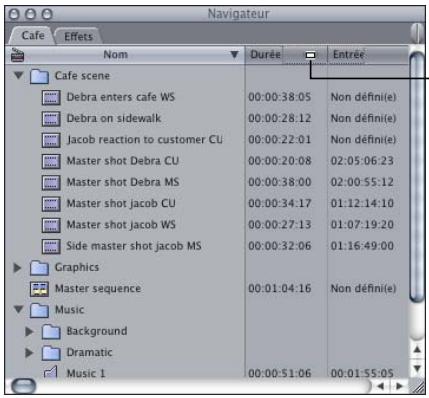Click the Music bin name
This screenshot has width=429, height=398.
click(x=69, y=310)
